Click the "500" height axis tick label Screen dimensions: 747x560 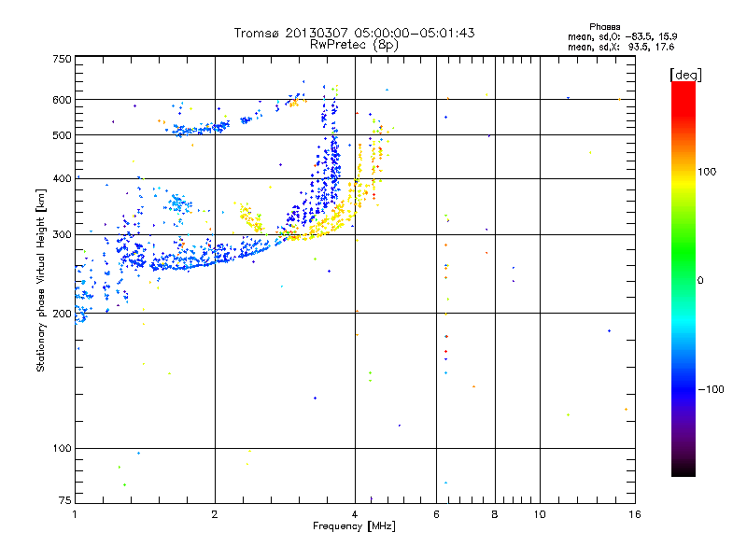[62, 135]
